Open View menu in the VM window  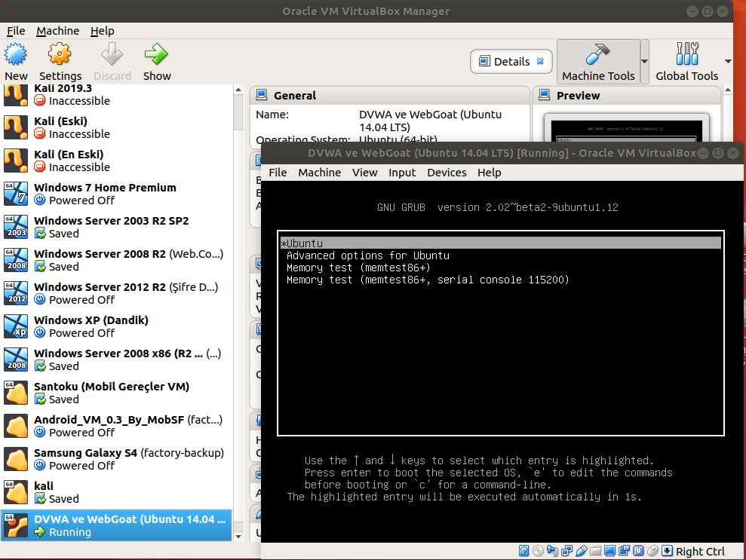pyautogui.click(x=364, y=173)
